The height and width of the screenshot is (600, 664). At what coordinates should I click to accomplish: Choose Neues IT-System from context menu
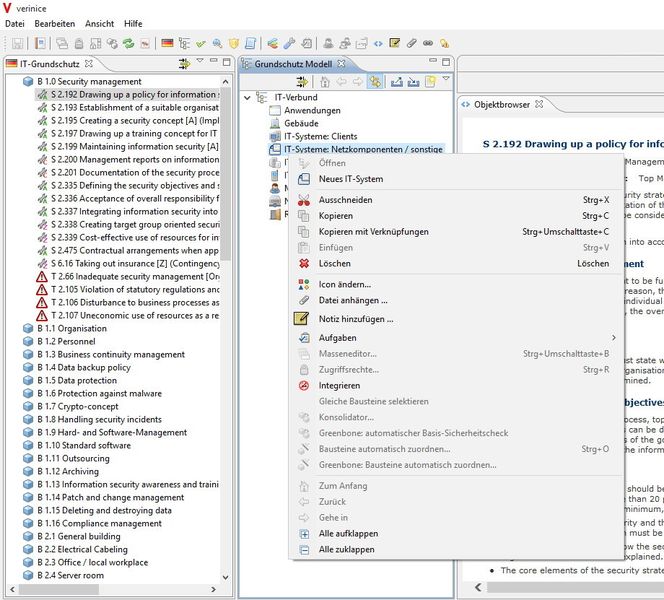[x=455, y=179]
